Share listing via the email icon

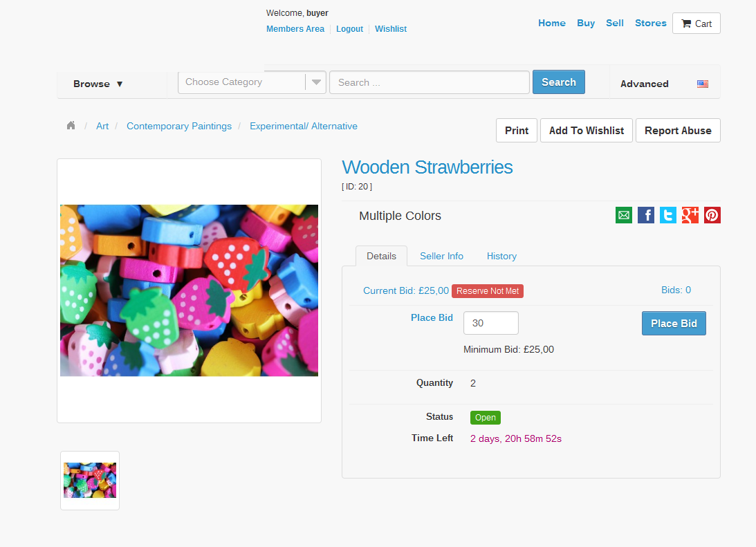click(623, 215)
